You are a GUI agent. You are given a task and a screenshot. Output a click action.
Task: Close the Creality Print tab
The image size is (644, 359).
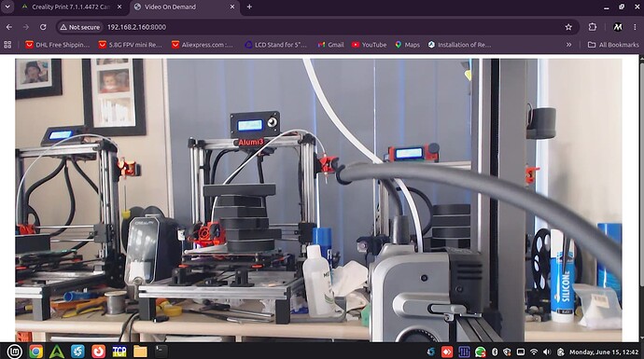119,7
